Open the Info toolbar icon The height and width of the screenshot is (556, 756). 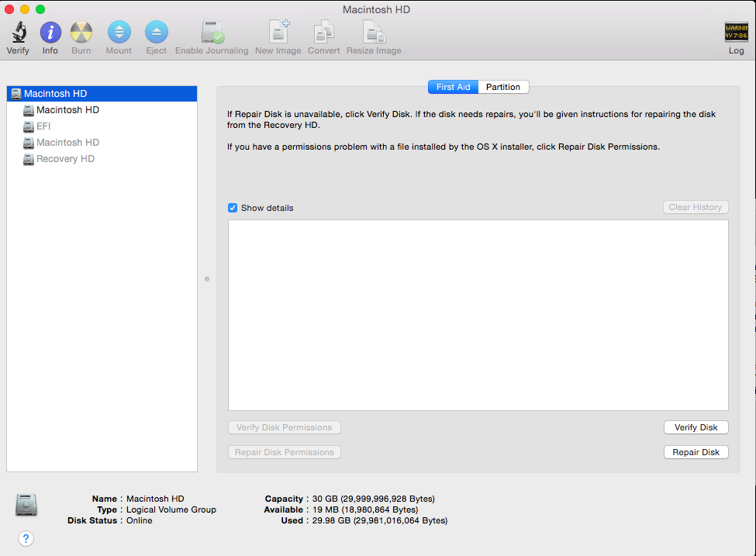pyautogui.click(x=50, y=33)
